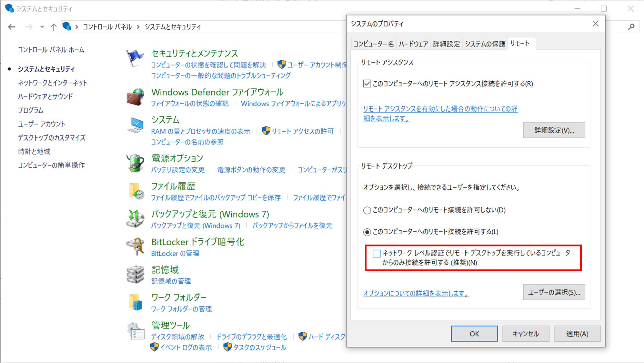Select the Don't allow remote connections radio button
The image size is (644, 363).
click(367, 210)
